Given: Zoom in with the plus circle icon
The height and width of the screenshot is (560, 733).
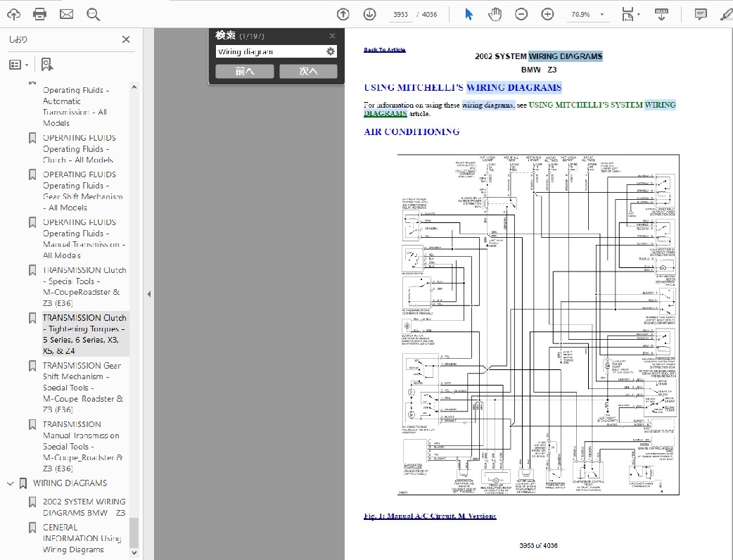Looking at the screenshot, I should 547,14.
